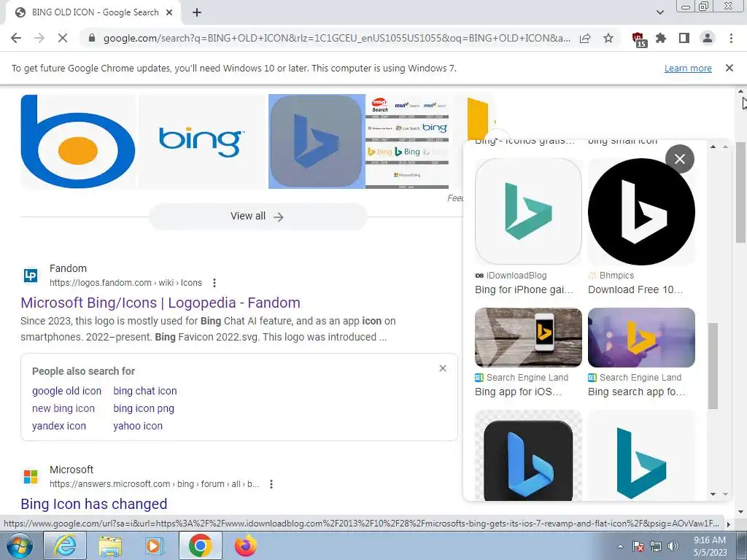This screenshot has width=747, height=560.
Task: Open the MSN/Bing logo history image
Action: 407,141
